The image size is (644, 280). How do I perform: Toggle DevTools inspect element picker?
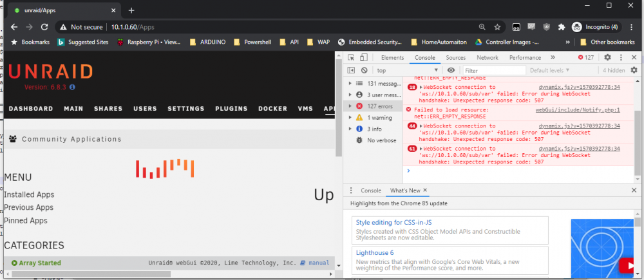point(352,57)
